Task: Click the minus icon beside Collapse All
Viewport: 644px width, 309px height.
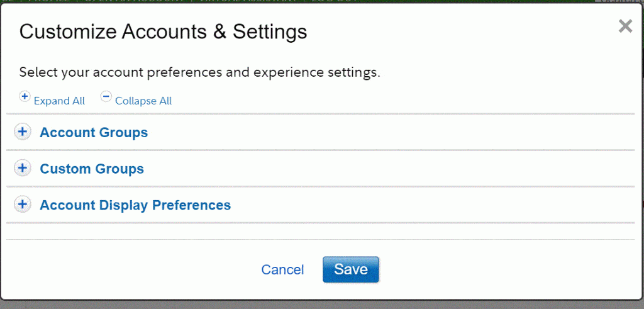Action: coord(106,96)
